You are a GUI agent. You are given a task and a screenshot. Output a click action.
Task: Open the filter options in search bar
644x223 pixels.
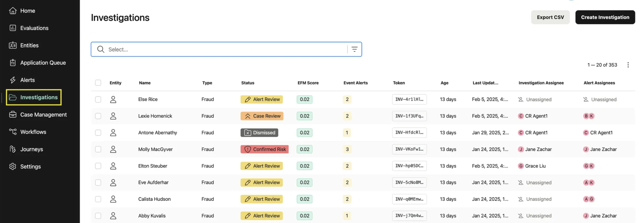(x=354, y=49)
